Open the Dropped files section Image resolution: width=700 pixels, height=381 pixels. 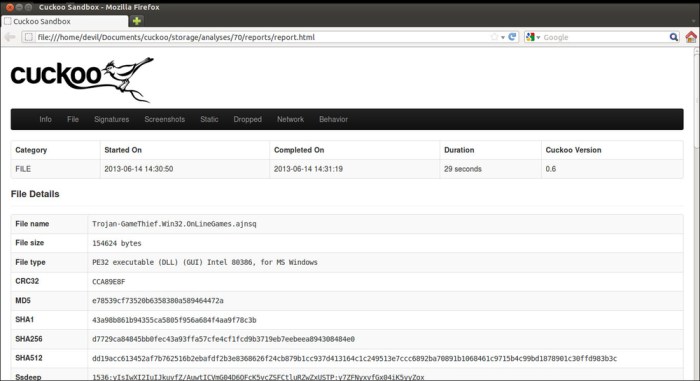click(x=247, y=119)
